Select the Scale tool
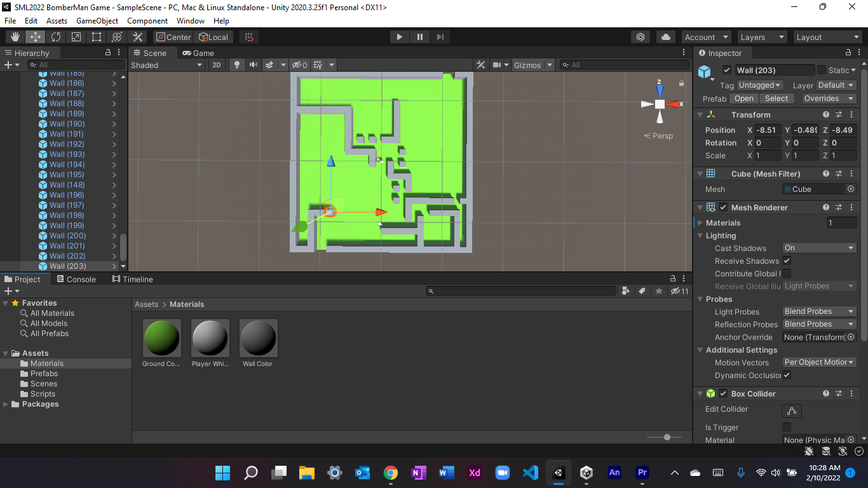The image size is (868, 488). tap(76, 37)
